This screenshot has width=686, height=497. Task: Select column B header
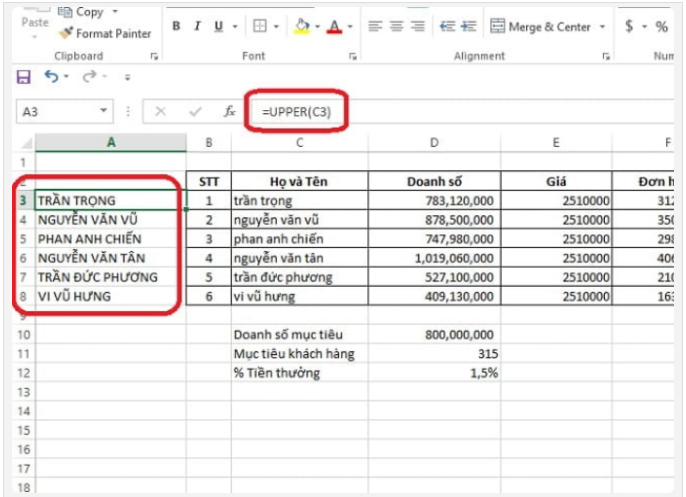coord(209,143)
